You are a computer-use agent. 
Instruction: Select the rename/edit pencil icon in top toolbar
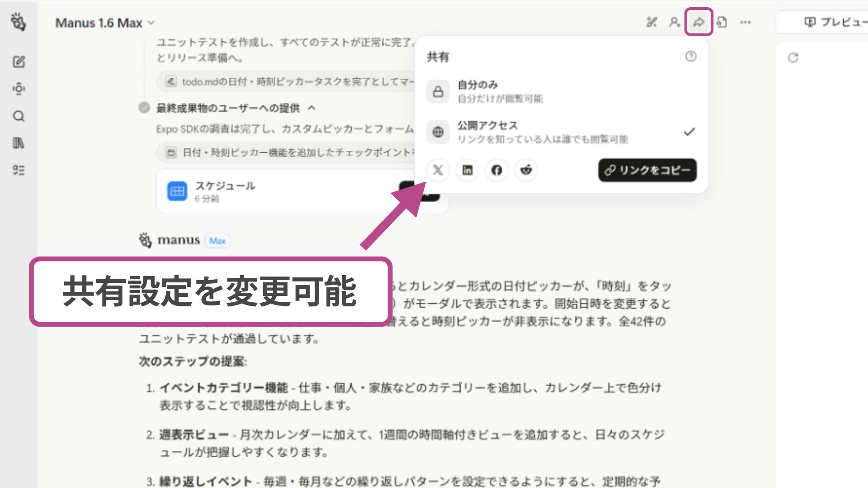(651, 22)
